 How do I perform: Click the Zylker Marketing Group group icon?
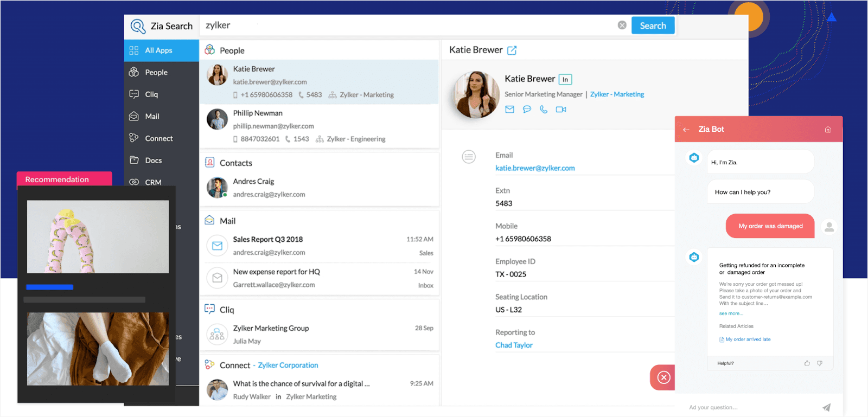[x=217, y=335]
